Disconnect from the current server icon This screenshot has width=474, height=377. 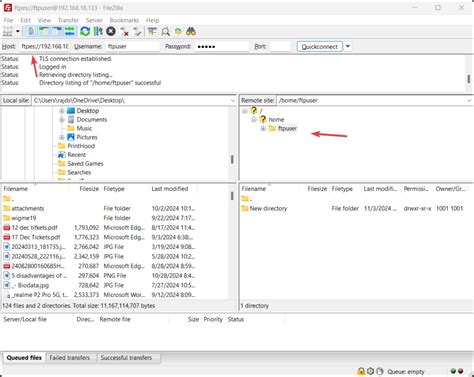point(125,32)
